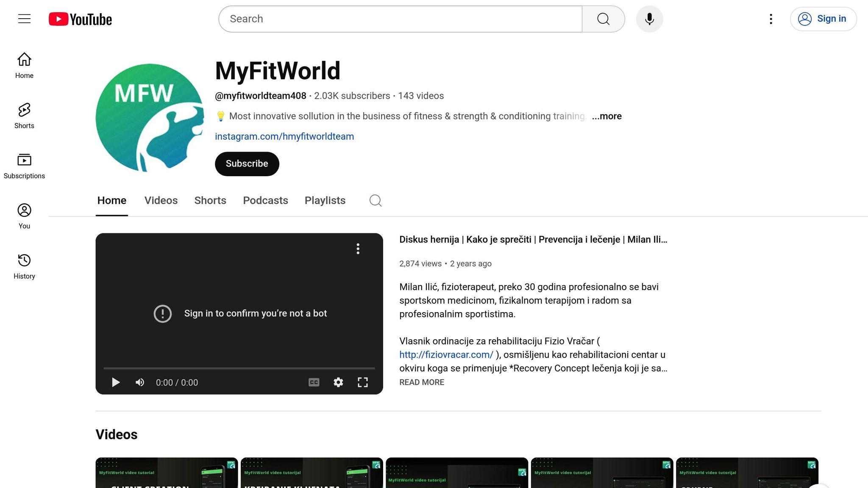Subscribe to the MyFitWorld channel

[247, 164]
